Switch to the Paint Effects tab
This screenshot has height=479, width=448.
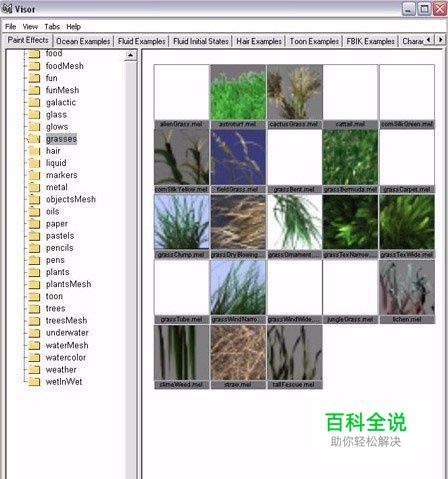[28, 40]
